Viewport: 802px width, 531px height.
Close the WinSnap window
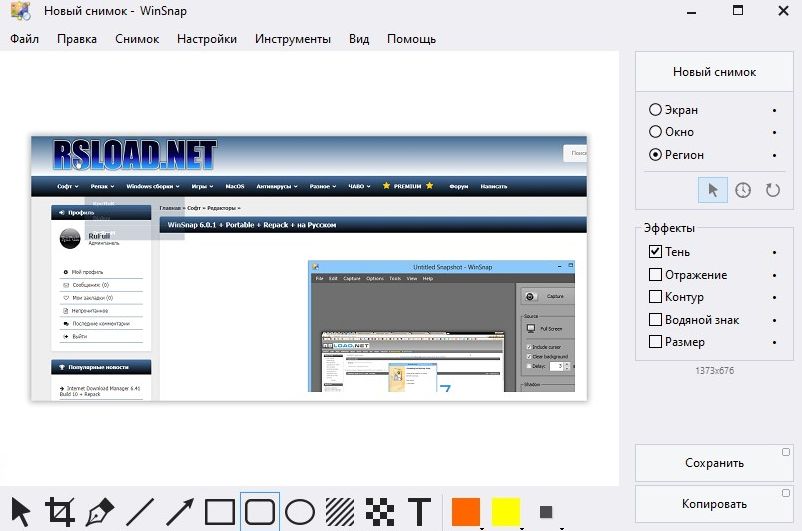(x=783, y=10)
